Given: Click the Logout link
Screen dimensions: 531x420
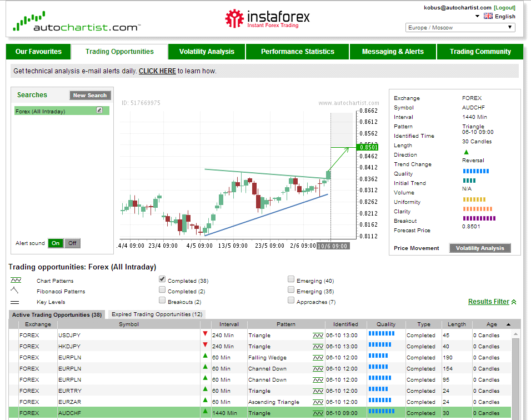Looking at the screenshot, I should click(x=504, y=8).
